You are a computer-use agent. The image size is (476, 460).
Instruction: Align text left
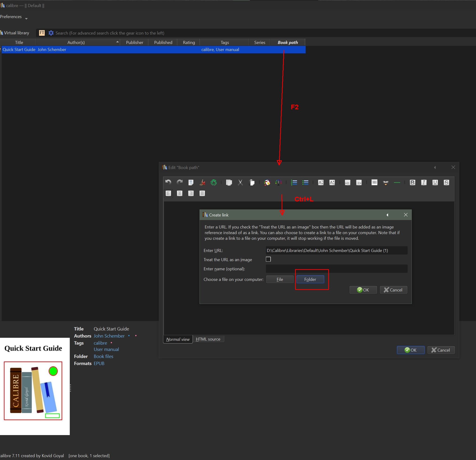coord(168,193)
